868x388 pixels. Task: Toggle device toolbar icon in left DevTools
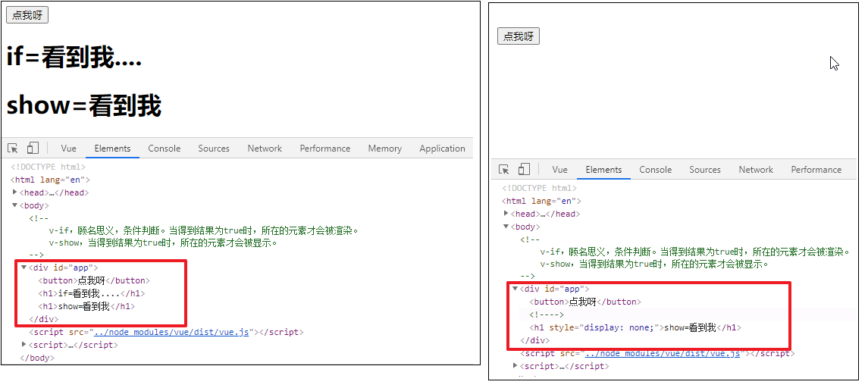click(x=33, y=148)
